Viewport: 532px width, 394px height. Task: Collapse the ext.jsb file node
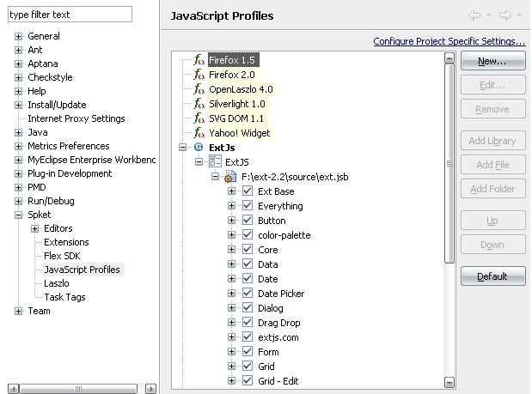[x=215, y=177]
